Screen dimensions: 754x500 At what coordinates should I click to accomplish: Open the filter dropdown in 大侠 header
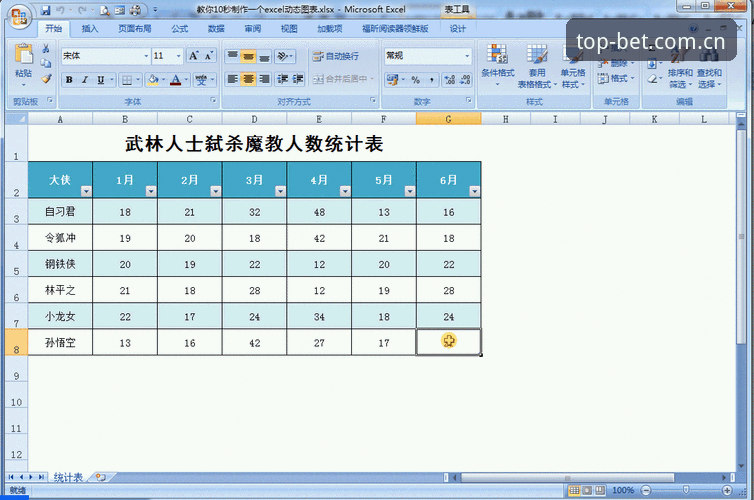pos(86,191)
